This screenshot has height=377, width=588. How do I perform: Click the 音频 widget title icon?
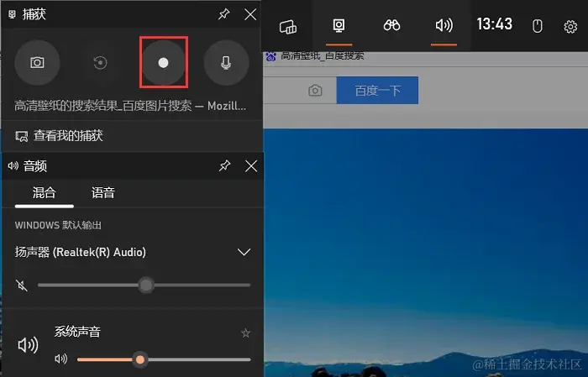coord(13,165)
